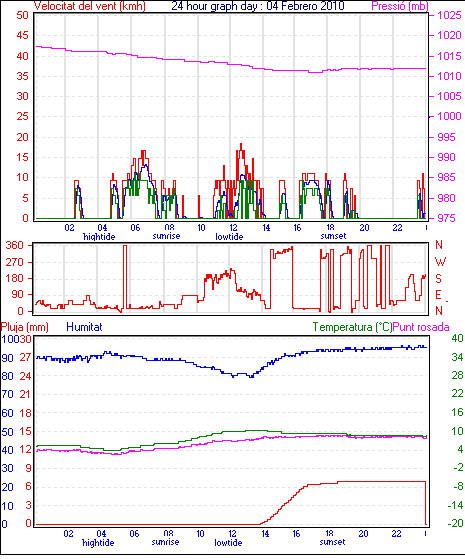The height and width of the screenshot is (559, 465).
Task: Click rain axis value 21
Action: pyautogui.click(x=25, y=394)
